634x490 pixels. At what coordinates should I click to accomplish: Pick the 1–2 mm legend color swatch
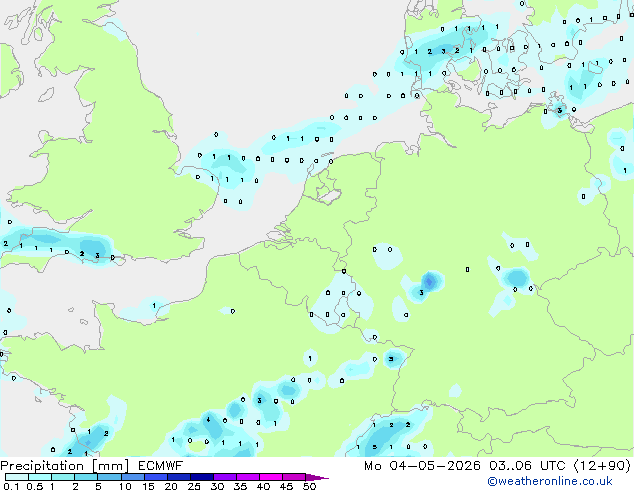[x=63, y=477]
